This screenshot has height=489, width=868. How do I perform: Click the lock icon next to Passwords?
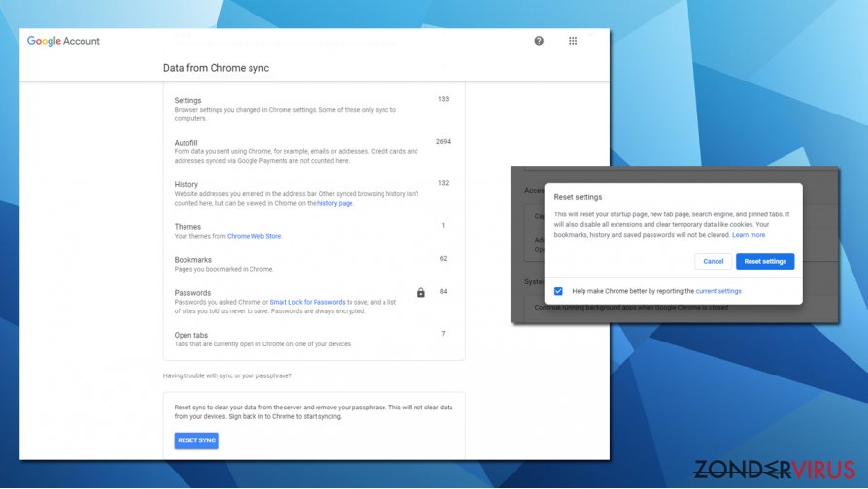[x=421, y=293]
